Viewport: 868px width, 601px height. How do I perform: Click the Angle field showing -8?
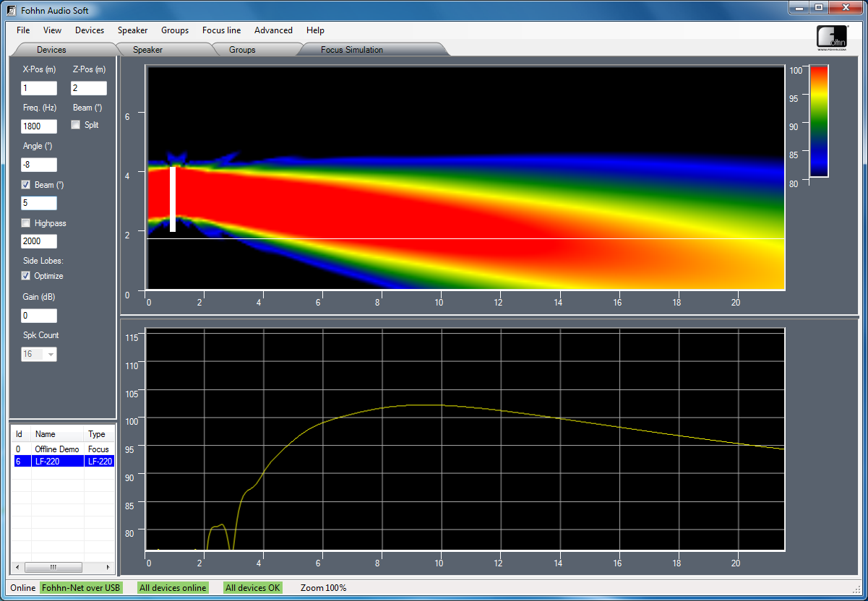[x=39, y=165]
